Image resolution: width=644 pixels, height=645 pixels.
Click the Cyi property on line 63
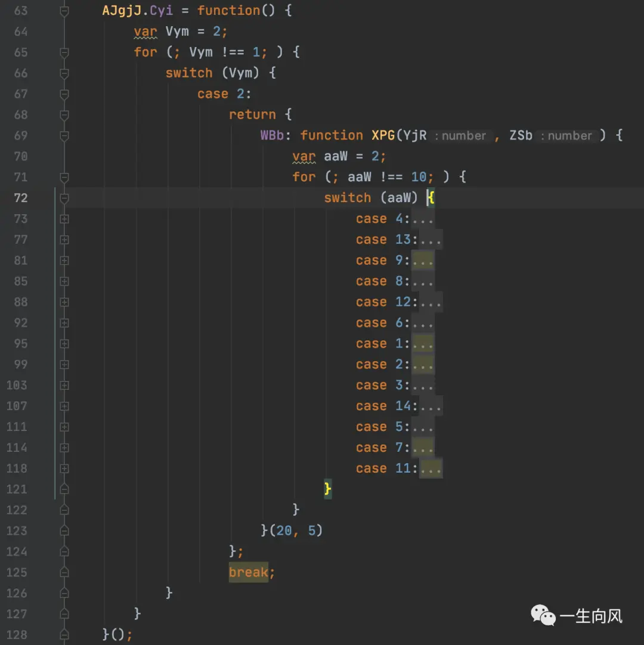click(162, 11)
